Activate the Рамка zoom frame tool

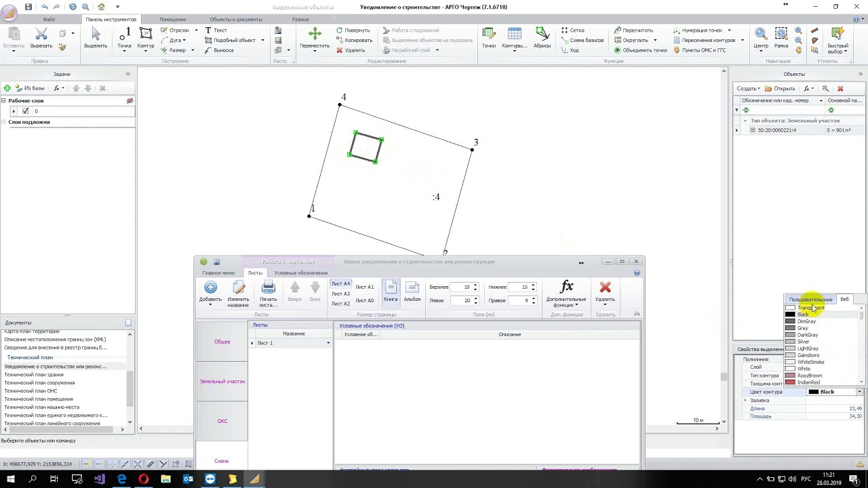click(x=781, y=38)
